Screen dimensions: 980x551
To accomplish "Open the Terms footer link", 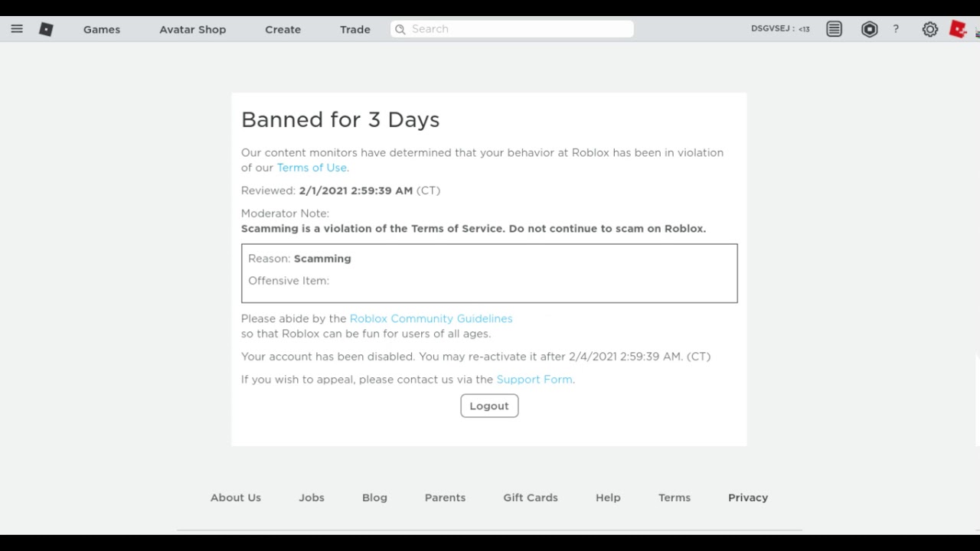I will tap(675, 497).
